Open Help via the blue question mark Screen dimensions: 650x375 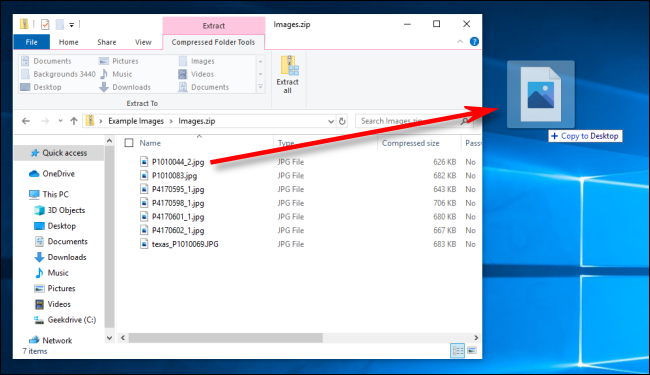pyautogui.click(x=474, y=41)
